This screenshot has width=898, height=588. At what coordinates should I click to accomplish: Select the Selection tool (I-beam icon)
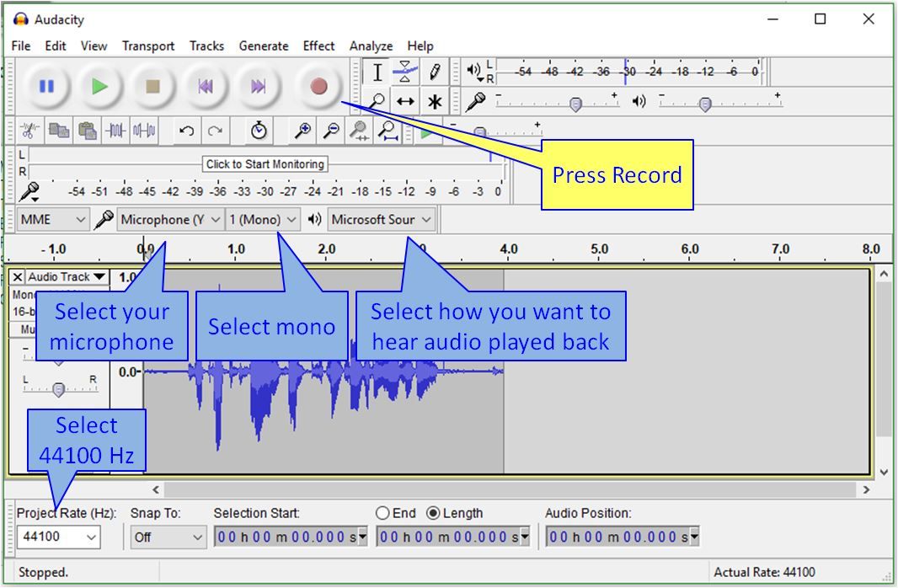pos(377,72)
